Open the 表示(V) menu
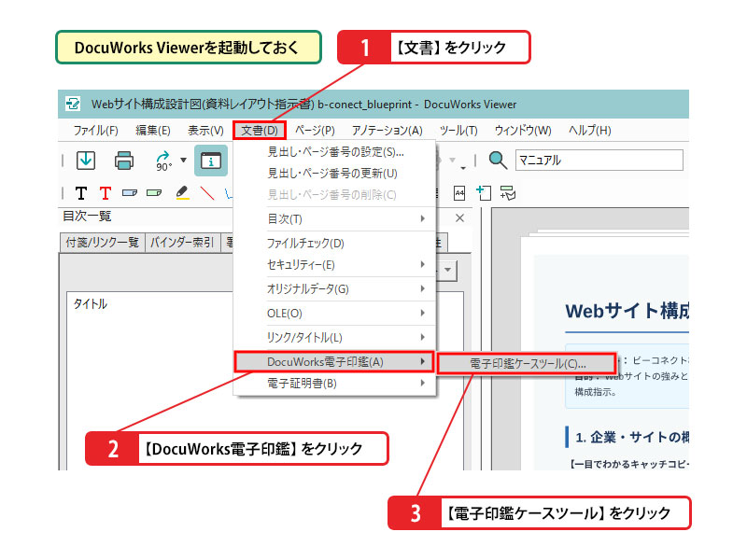 205,130
